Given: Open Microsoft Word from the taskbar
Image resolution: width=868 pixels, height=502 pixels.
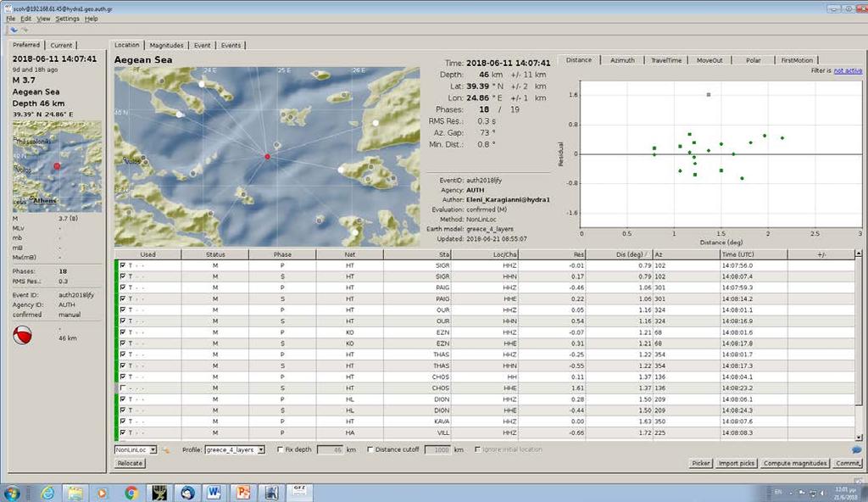Looking at the screenshot, I should coord(214,492).
